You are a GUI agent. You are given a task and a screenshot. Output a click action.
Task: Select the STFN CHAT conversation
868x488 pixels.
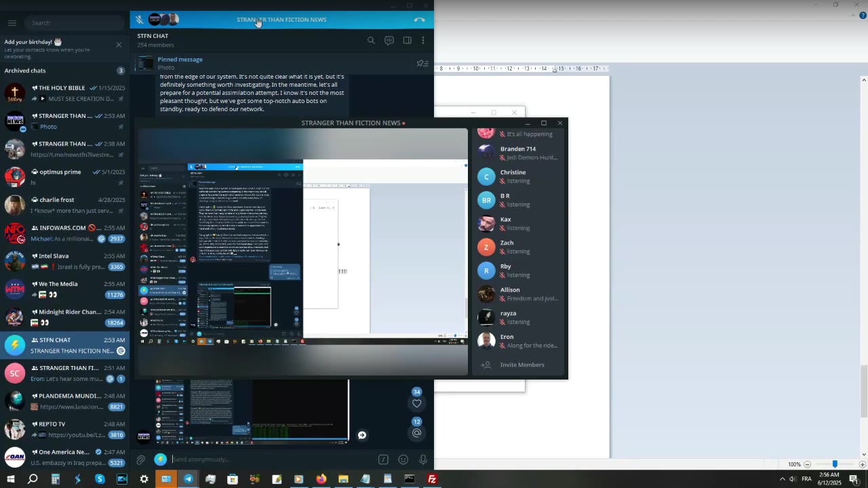coord(64,345)
